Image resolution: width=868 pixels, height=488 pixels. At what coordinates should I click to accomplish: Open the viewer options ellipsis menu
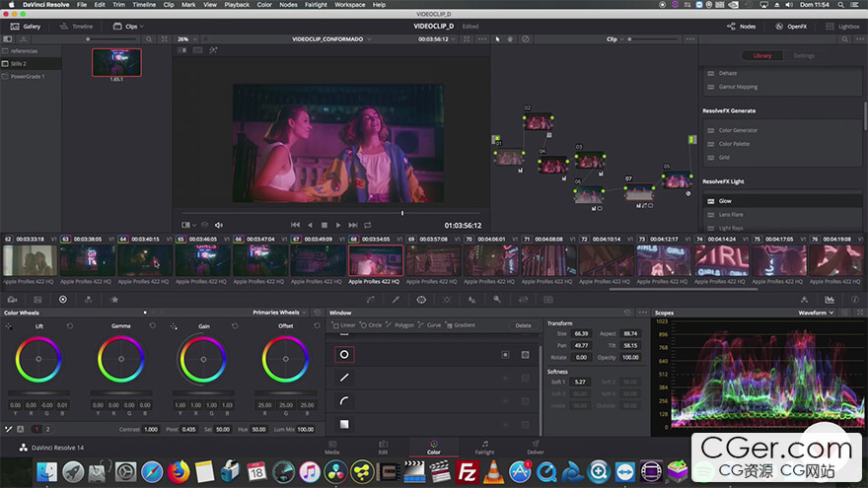[482, 39]
